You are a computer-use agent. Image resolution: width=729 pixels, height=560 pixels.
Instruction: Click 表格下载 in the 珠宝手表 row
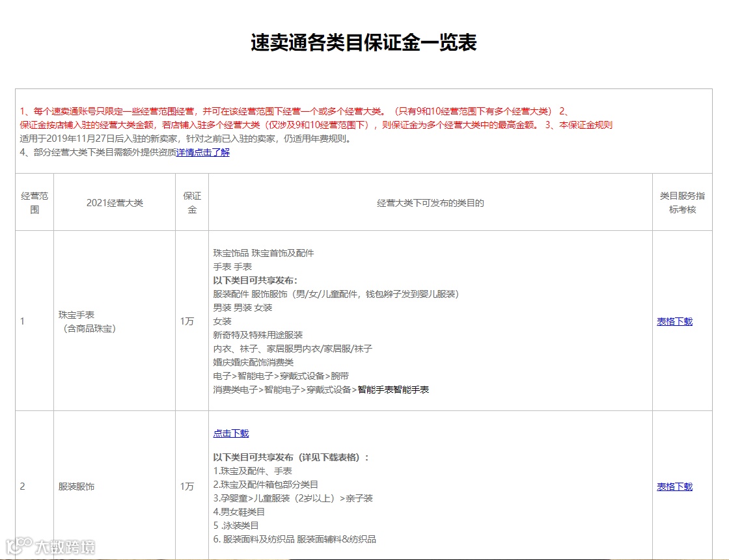point(674,321)
